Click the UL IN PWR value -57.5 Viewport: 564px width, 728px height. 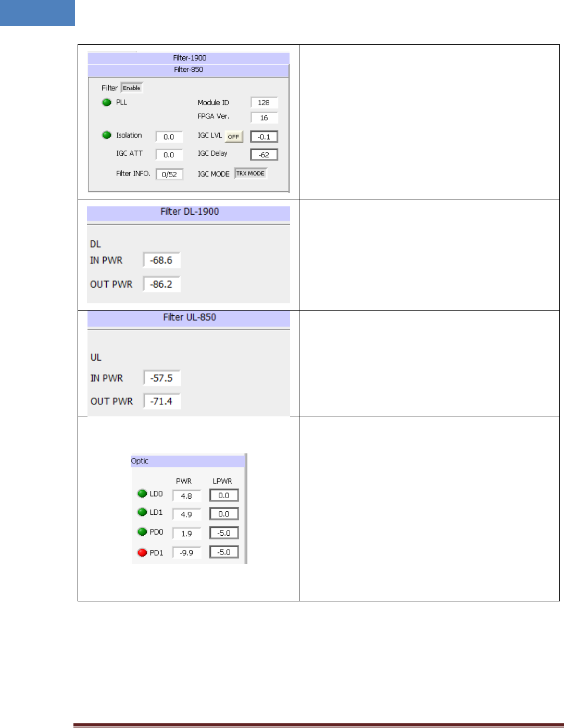(162, 378)
